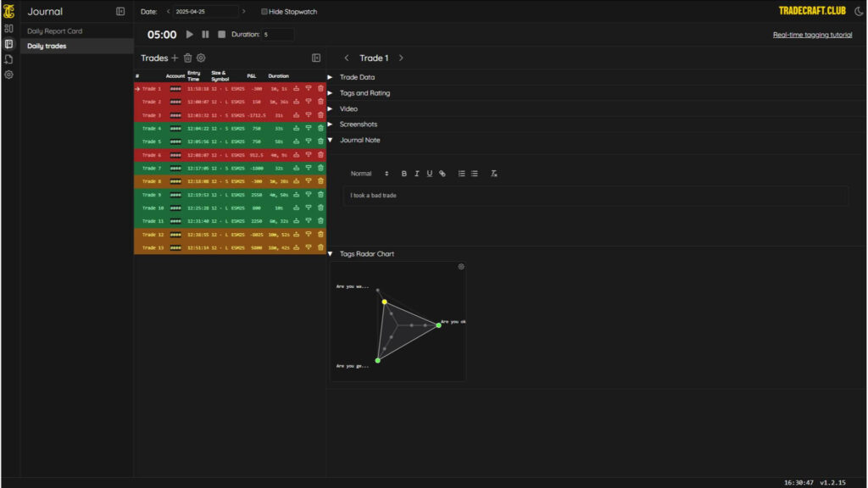
Task: Pause the stopwatch
Action: [x=205, y=34]
